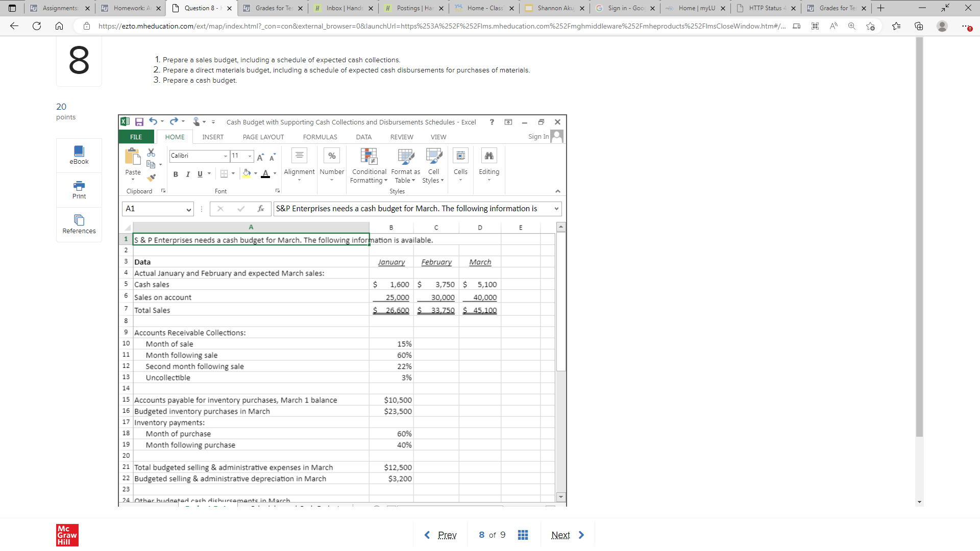The image size is (980, 551).
Task: Open the PAGE LAYOUT ribbon tab
Action: 263,137
